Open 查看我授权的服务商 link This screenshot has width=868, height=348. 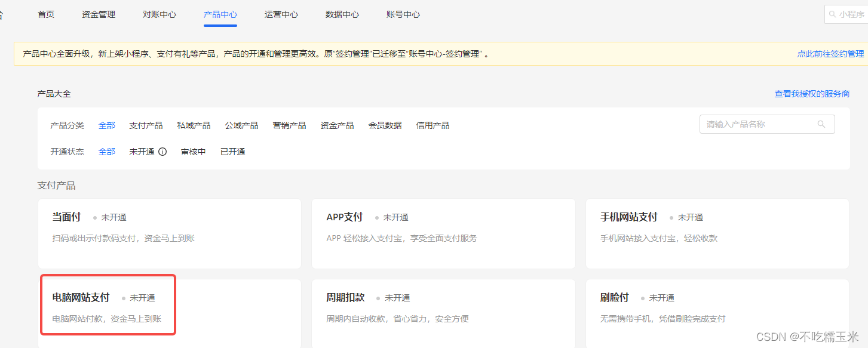(x=812, y=94)
